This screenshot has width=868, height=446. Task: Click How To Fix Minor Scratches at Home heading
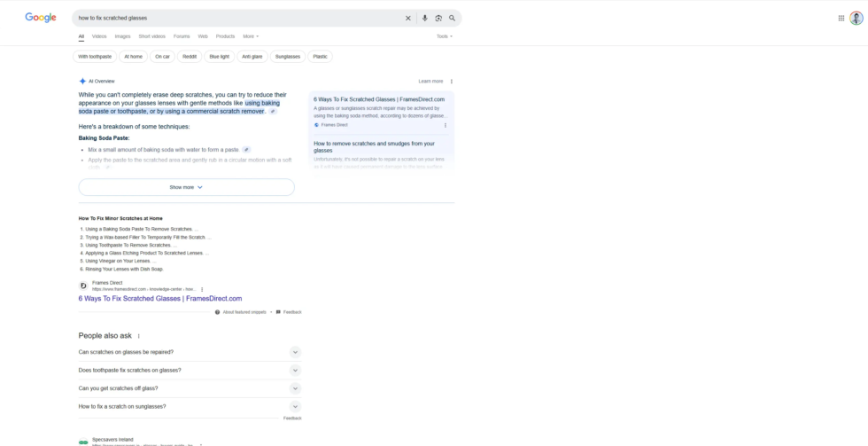coord(120,218)
